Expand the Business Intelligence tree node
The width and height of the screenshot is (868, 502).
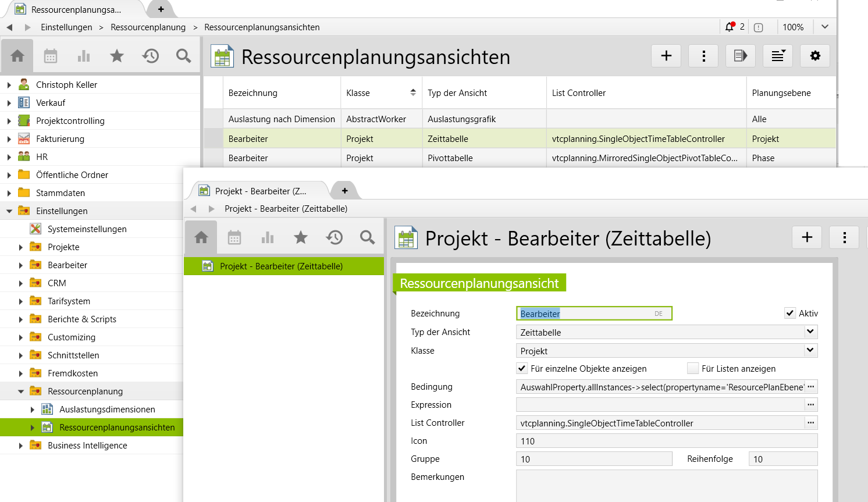click(21, 446)
